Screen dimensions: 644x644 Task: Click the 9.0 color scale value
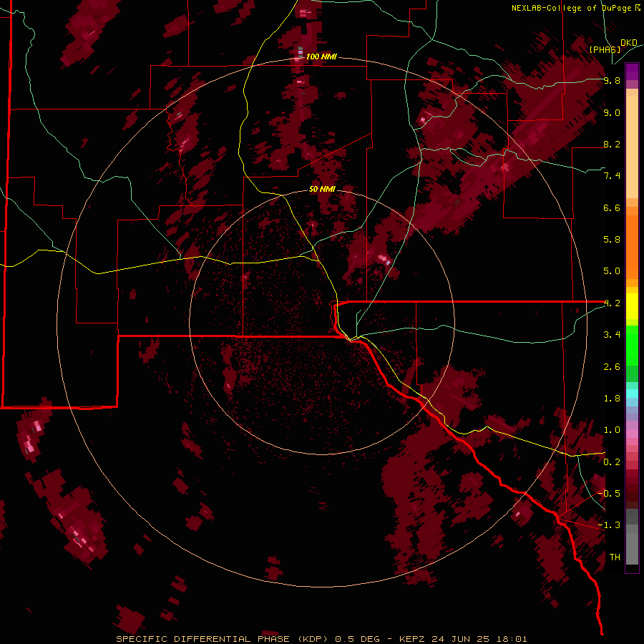[612, 113]
